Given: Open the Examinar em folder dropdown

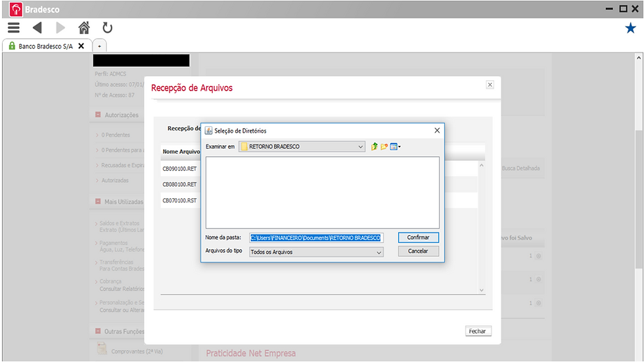Looking at the screenshot, I should 302,147.
